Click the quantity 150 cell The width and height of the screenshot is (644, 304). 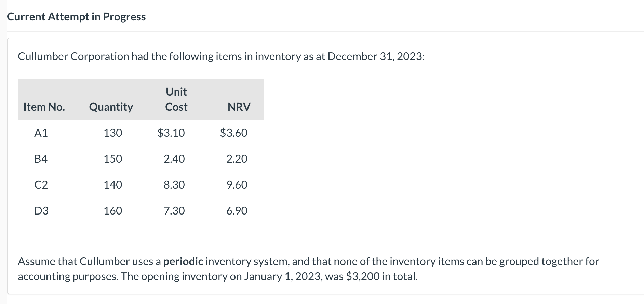tap(113, 158)
